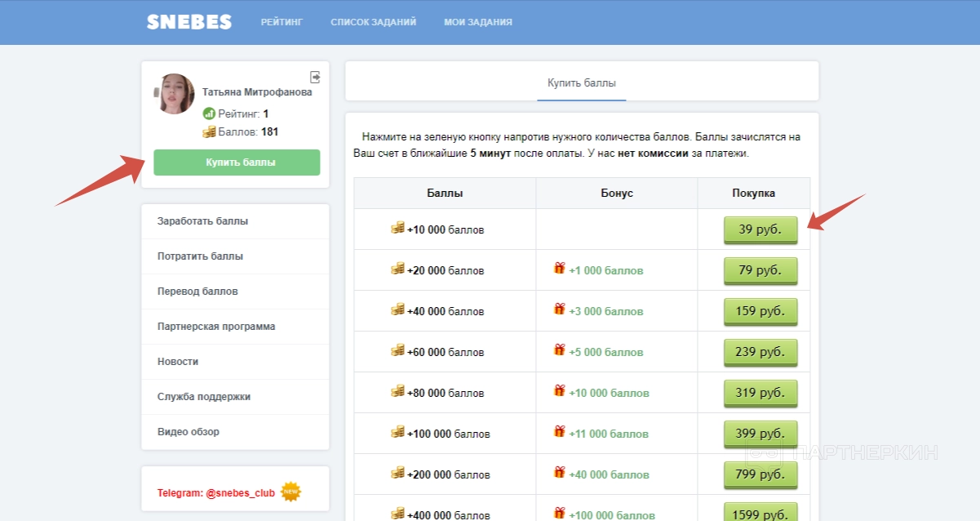Image resolution: width=980 pixels, height=521 pixels.
Task: Click the coins icon next to Баллов
Action: (210, 131)
